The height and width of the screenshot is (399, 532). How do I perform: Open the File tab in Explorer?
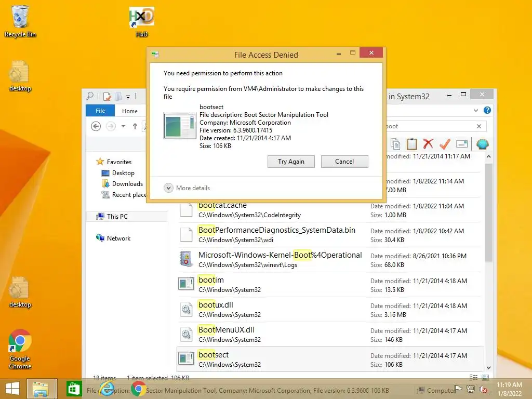(100, 111)
